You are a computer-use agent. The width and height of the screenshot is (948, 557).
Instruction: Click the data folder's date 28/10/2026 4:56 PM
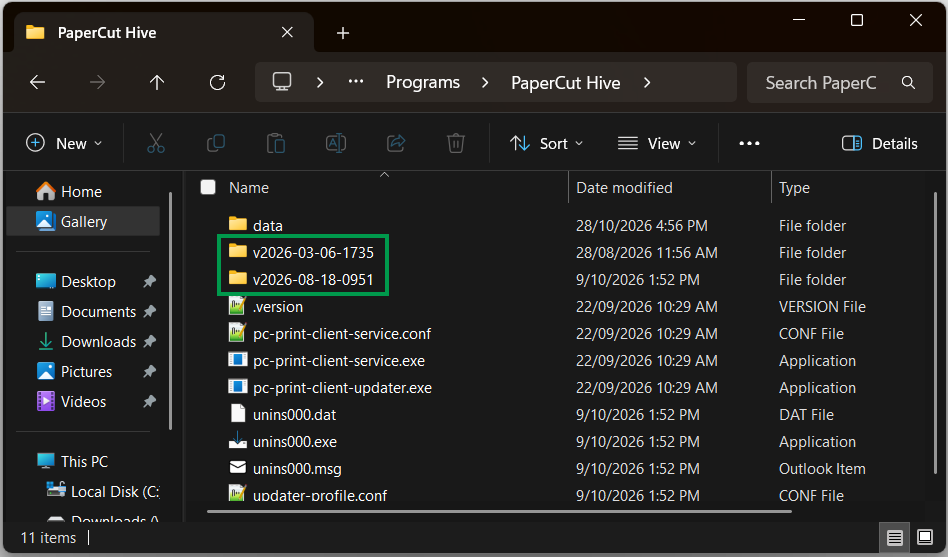(x=641, y=226)
